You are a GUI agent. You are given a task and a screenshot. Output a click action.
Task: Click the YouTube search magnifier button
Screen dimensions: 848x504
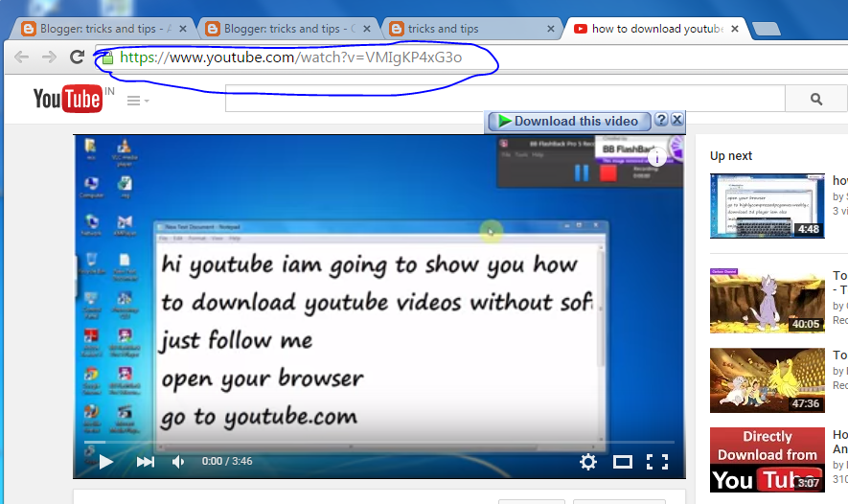click(816, 99)
